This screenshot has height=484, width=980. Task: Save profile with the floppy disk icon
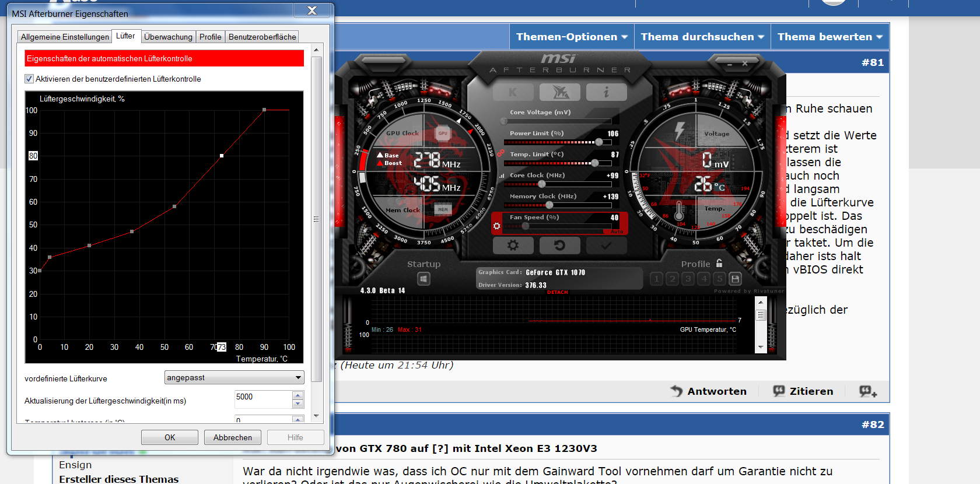(x=736, y=279)
